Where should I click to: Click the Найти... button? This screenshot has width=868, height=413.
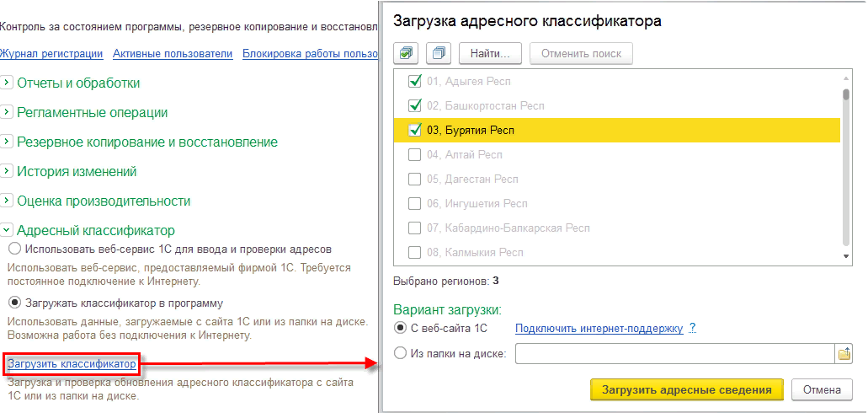491,53
